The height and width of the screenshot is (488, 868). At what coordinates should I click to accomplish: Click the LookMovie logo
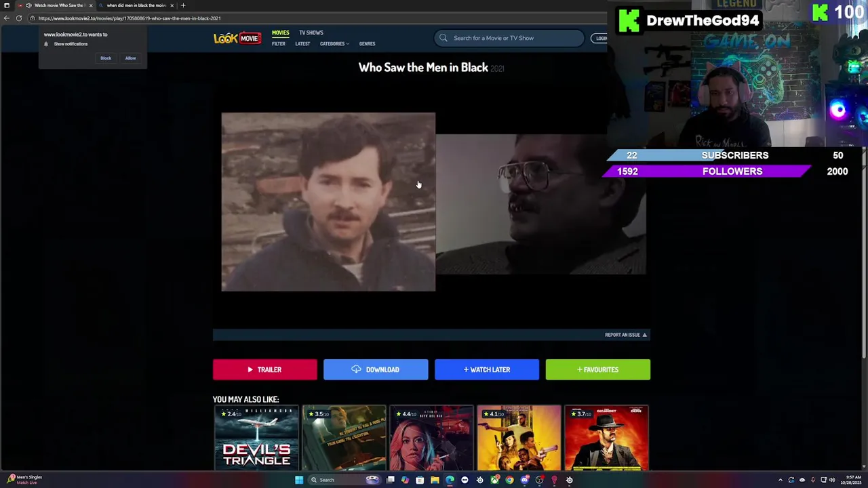coord(237,38)
